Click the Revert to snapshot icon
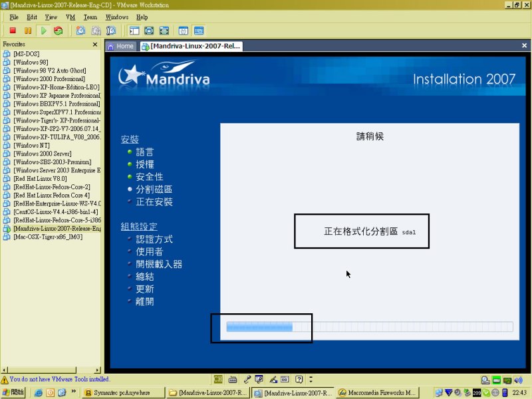Image resolution: width=532 pixels, height=399 pixels. coord(96,31)
